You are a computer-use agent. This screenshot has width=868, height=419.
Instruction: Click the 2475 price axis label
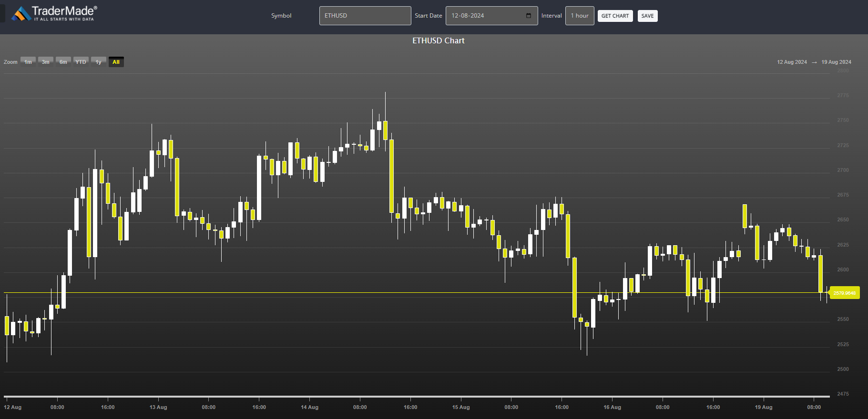(x=843, y=394)
